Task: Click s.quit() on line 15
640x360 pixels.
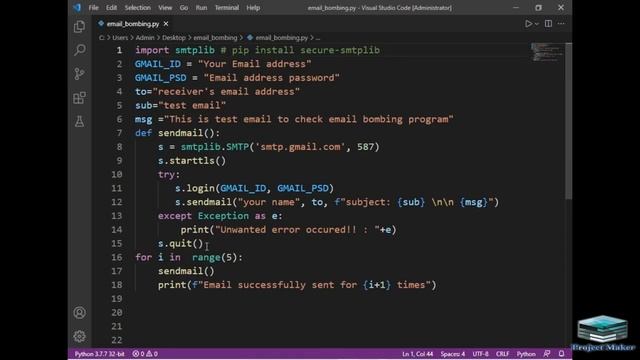Action: point(180,244)
